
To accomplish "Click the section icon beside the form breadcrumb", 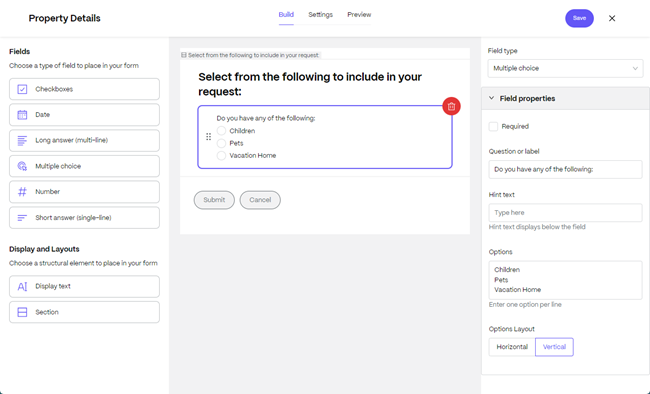I will pos(184,55).
